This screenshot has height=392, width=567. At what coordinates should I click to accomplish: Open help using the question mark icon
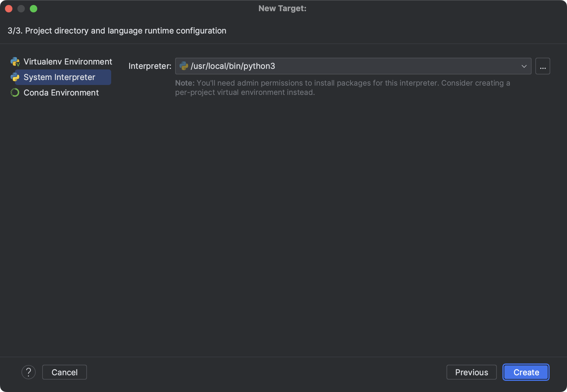tap(29, 372)
